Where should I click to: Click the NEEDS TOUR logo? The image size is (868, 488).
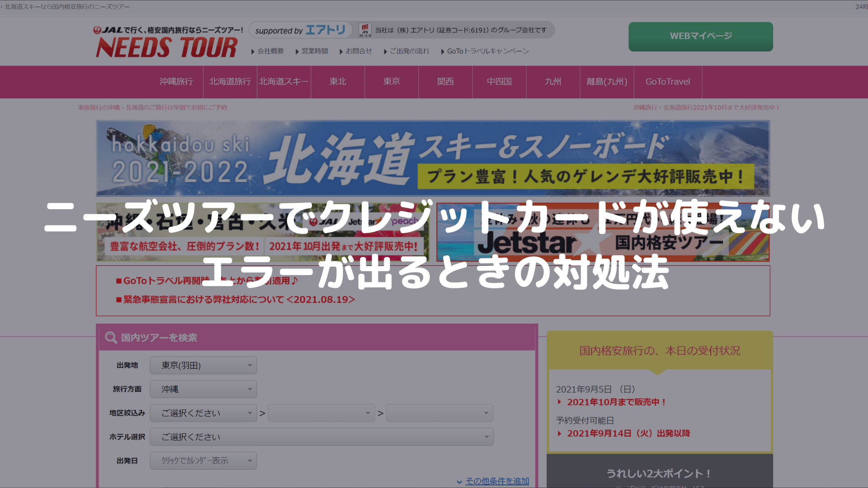pos(166,47)
